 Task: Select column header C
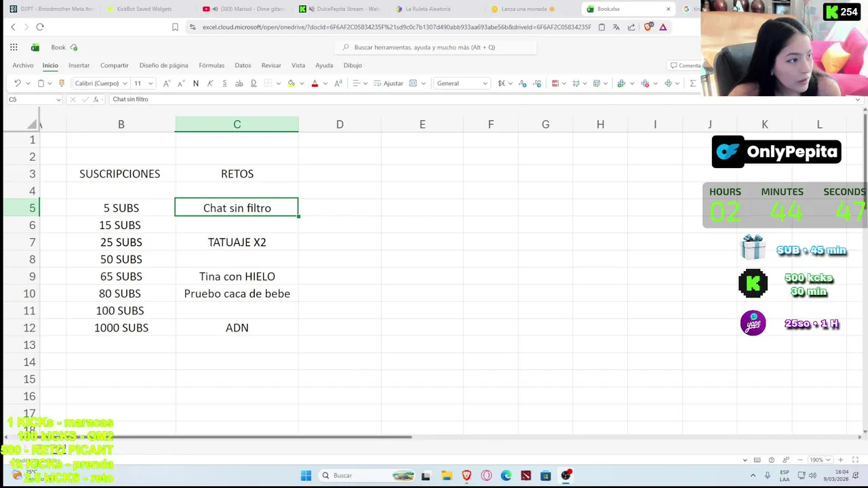click(237, 124)
